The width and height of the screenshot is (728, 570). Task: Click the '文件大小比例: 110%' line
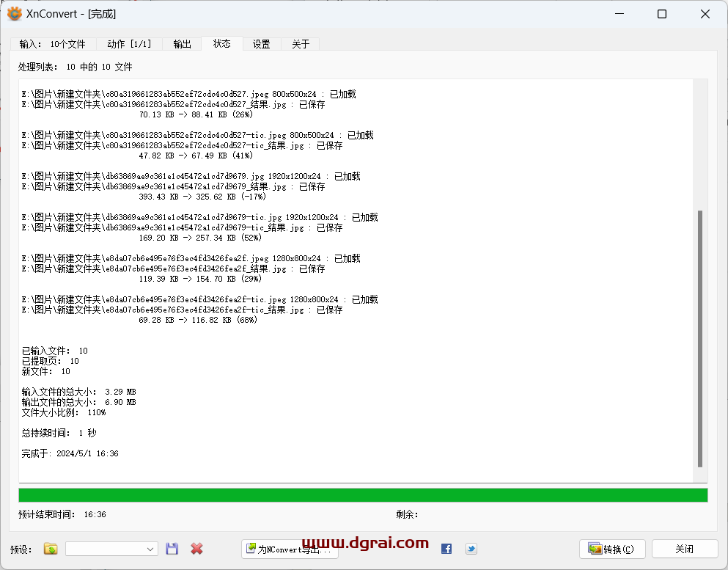click(64, 412)
